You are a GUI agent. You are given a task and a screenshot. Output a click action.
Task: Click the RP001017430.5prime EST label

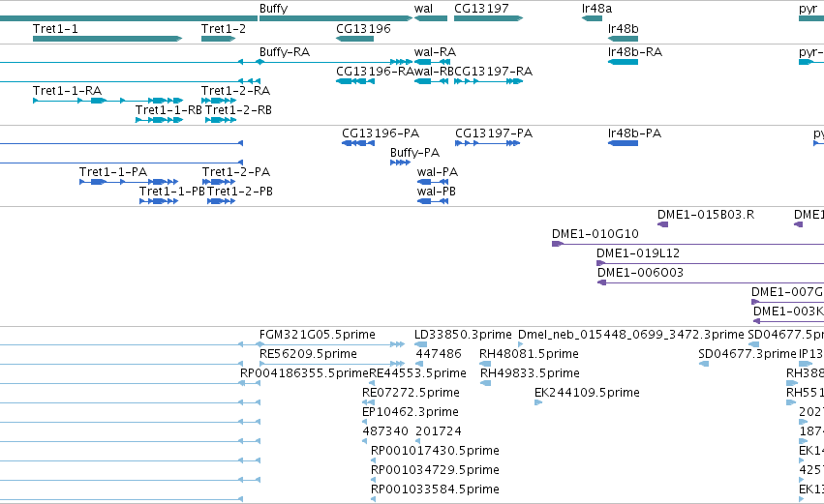coord(435,451)
